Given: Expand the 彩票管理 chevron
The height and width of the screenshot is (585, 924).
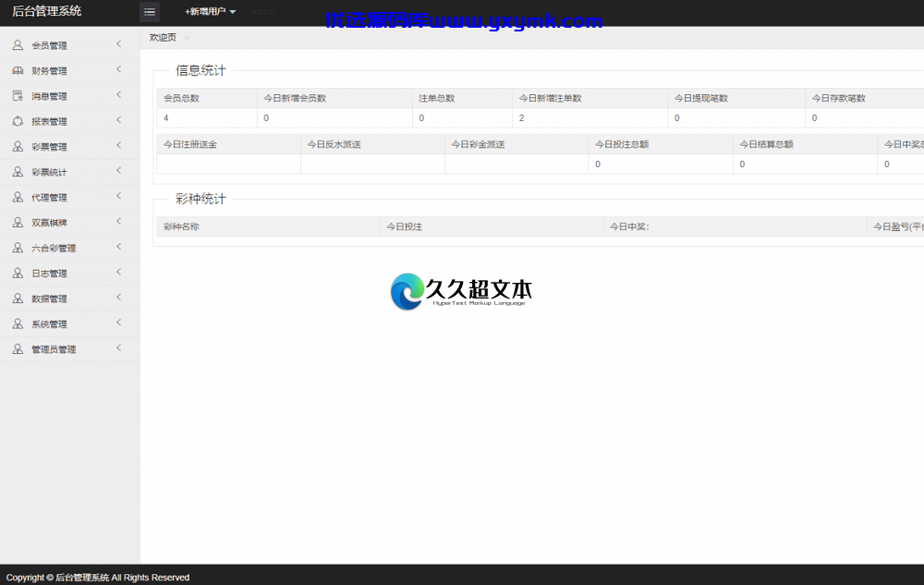Looking at the screenshot, I should click(x=118, y=145).
